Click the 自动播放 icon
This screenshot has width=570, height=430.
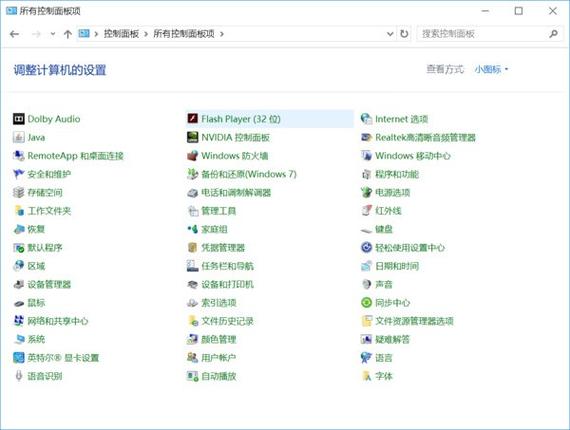click(192, 376)
